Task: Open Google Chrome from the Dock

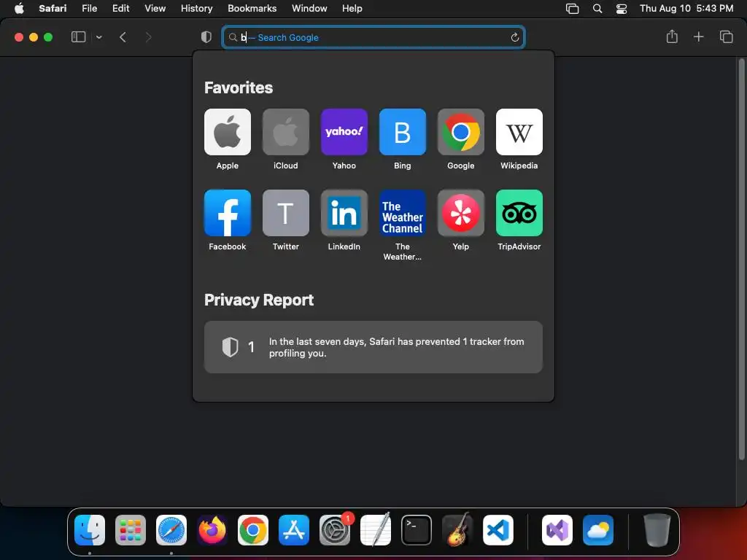Action: pyautogui.click(x=253, y=530)
